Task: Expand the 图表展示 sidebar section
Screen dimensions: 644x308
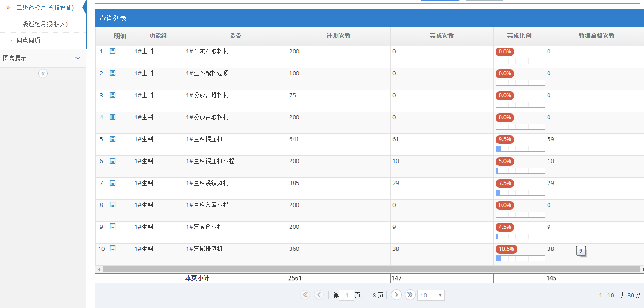Action: 43,58
